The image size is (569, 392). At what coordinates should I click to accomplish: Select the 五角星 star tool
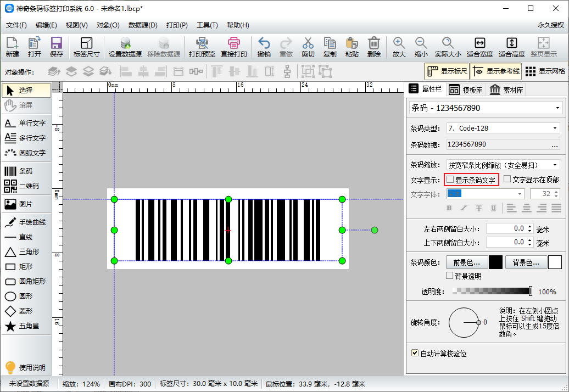26,326
